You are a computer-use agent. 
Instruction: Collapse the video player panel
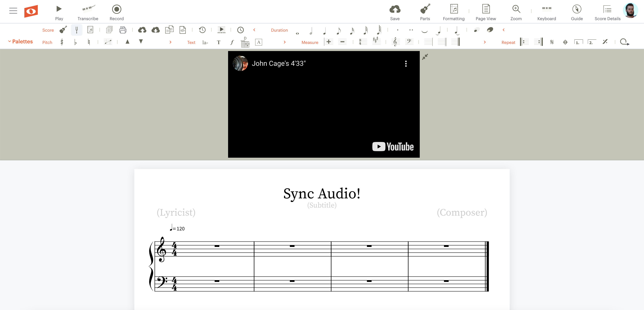pyautogui.click(x=425, y=57)
